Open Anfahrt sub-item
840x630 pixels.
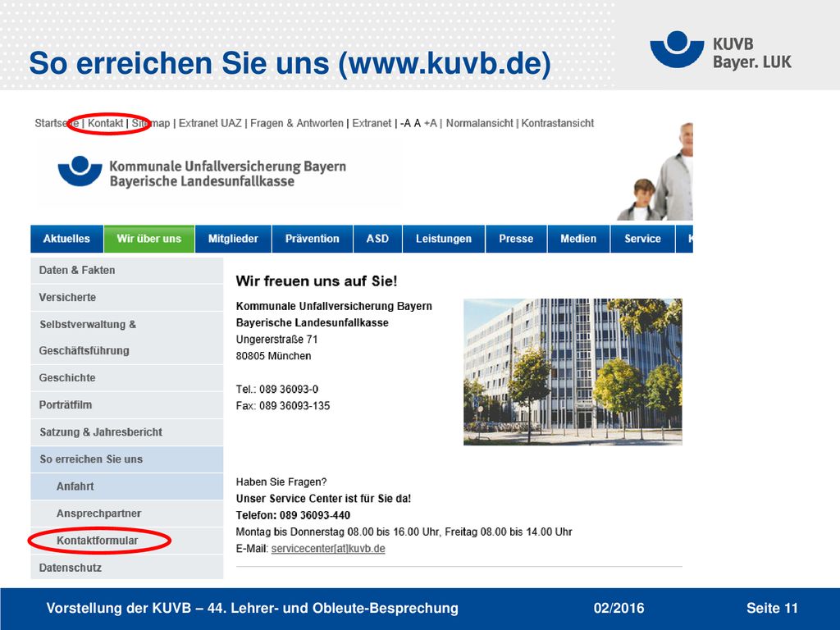(127, 486)
